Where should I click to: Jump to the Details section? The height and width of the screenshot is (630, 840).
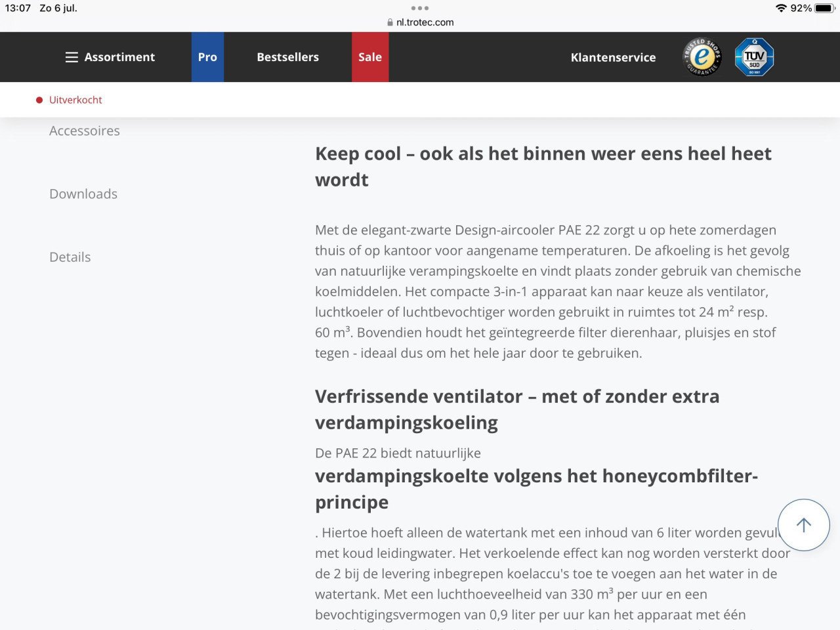click(70, 257)
